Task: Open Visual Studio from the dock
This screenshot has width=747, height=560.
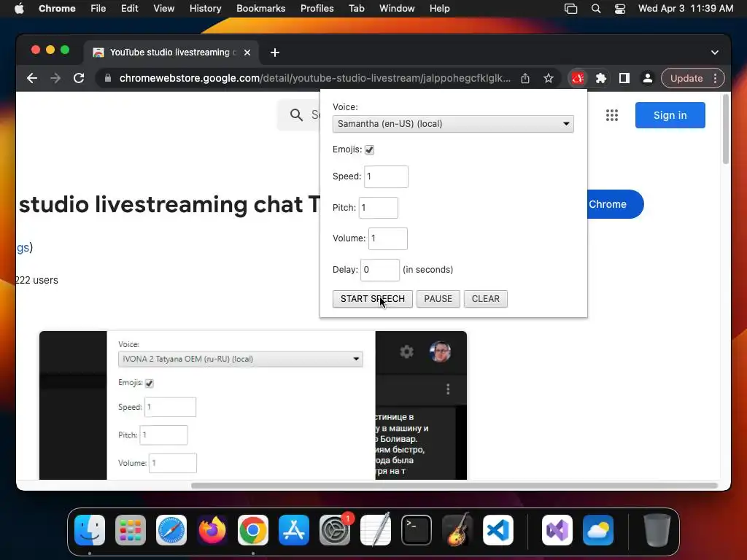Action: click(x=557, y=530)
